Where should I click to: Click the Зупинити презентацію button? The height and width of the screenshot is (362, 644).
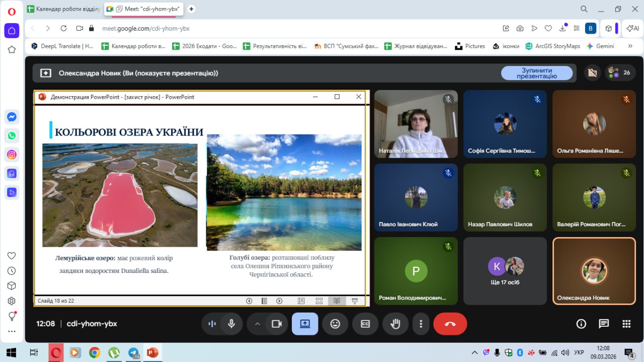536,73
